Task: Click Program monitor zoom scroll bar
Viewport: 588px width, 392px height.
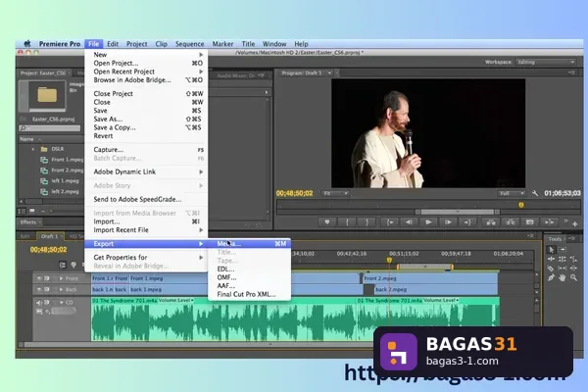Action: tap(458, 212)
